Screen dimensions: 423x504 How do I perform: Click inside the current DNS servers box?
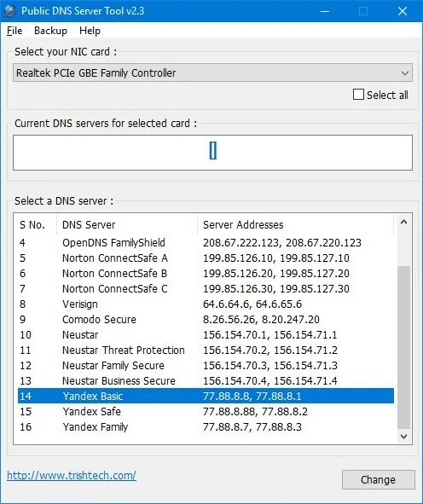[212, 153]
